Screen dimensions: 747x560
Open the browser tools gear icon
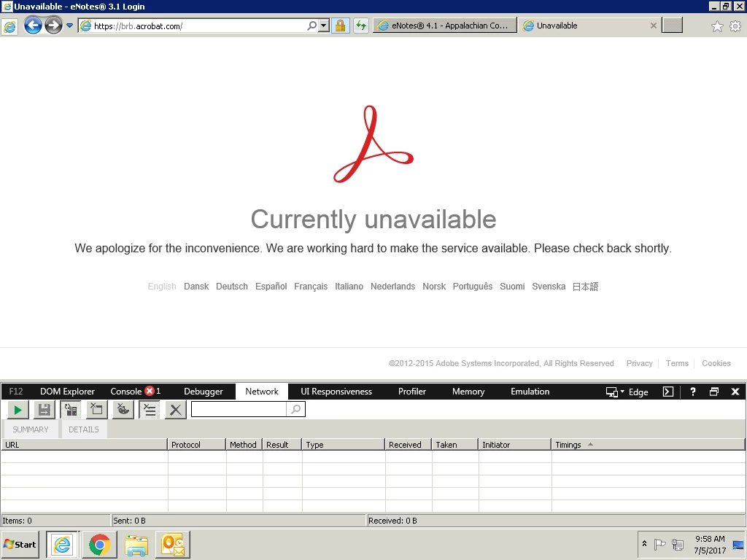pos(735,26)
